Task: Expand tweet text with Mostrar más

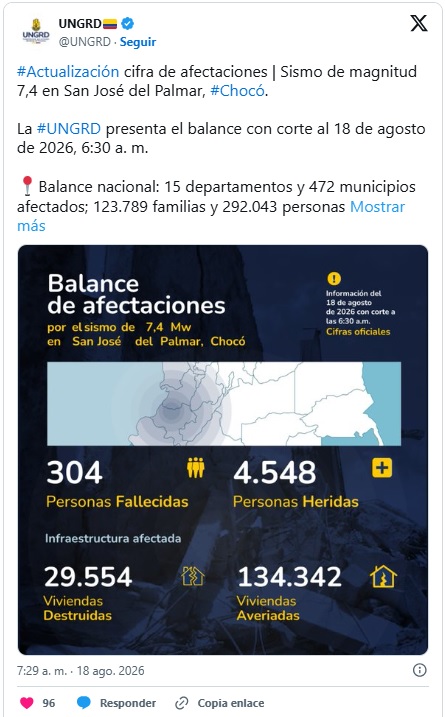Action: pos(211,216)
